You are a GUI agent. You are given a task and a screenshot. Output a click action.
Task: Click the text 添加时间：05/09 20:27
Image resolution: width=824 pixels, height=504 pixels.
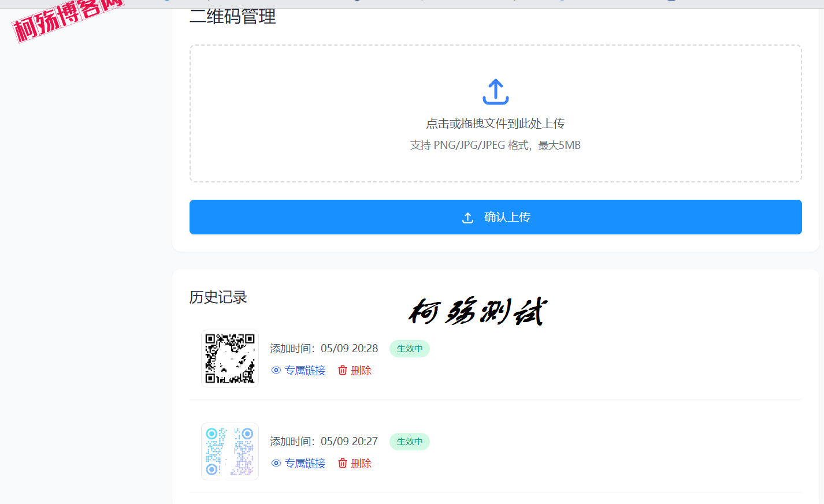click(324, 442)
